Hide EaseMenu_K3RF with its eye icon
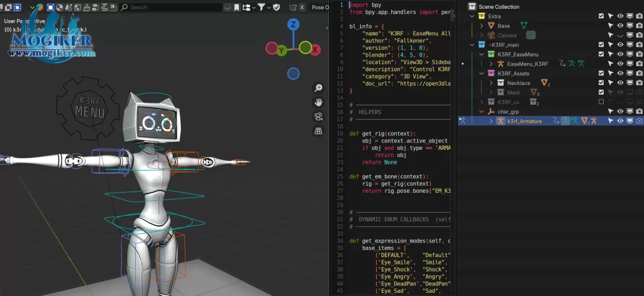The width and height of the screenshot is (644, 296). [x=620, y=64]
